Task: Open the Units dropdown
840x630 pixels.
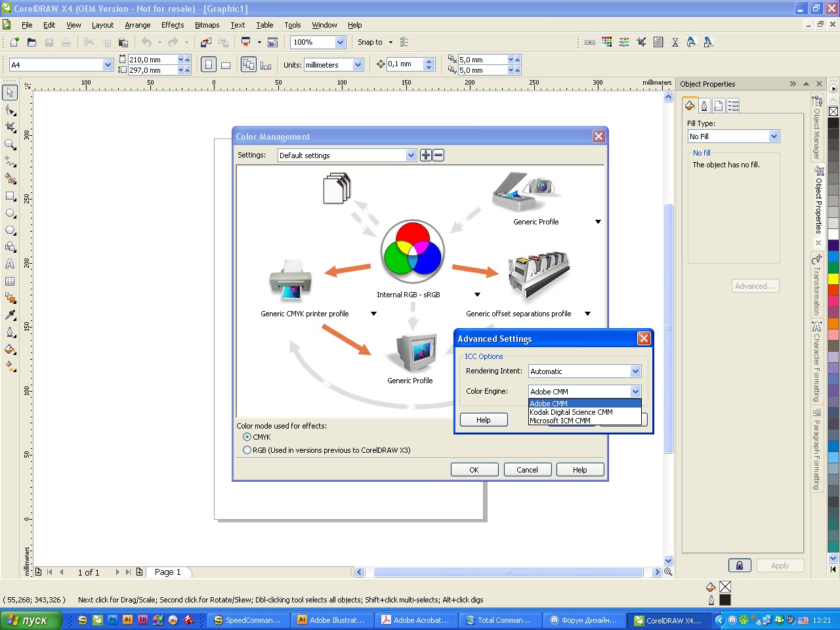Action: pos(358,65)
